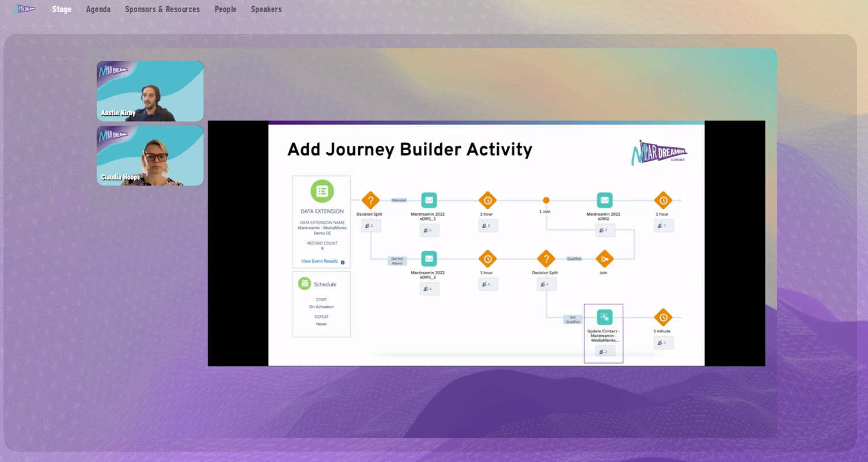Click the info icon beside View Event Results

click(343, 262)
